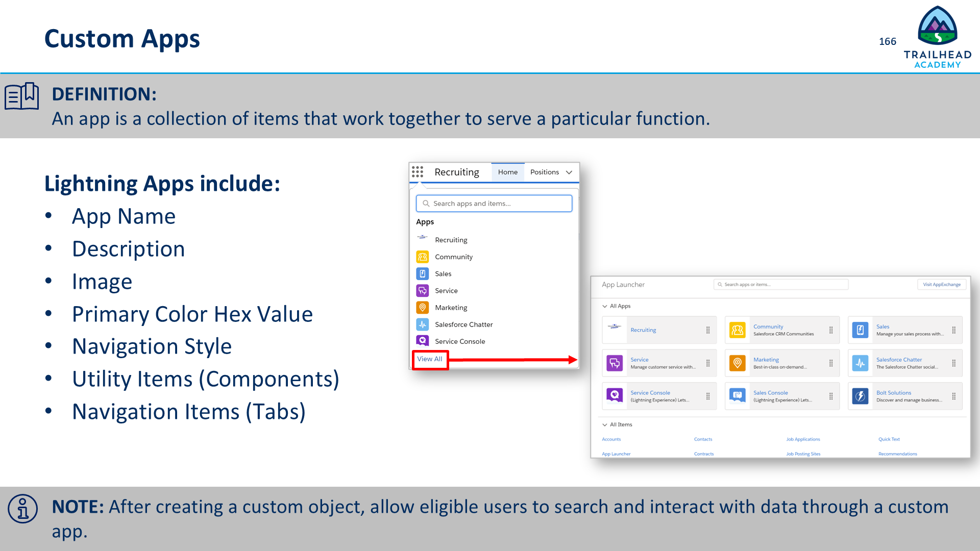The image size is (980, 551).
Task: Collapse the All Apps section
Action: point(605,306)
